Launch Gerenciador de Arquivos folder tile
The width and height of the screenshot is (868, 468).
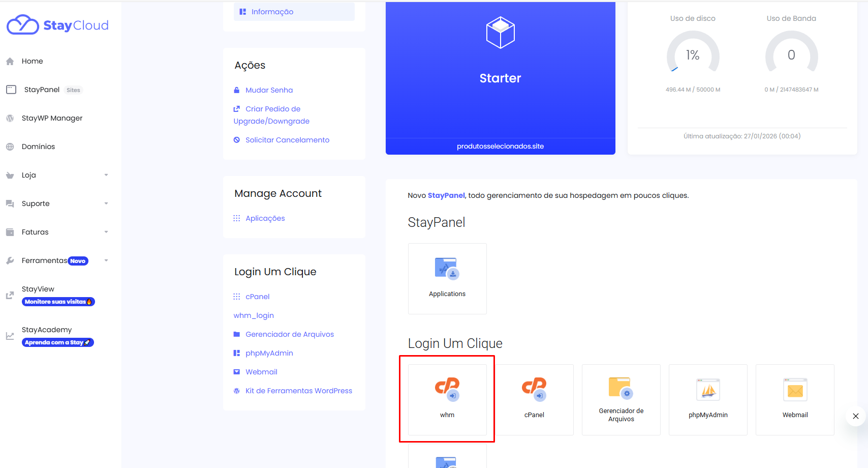click(621, 399)
